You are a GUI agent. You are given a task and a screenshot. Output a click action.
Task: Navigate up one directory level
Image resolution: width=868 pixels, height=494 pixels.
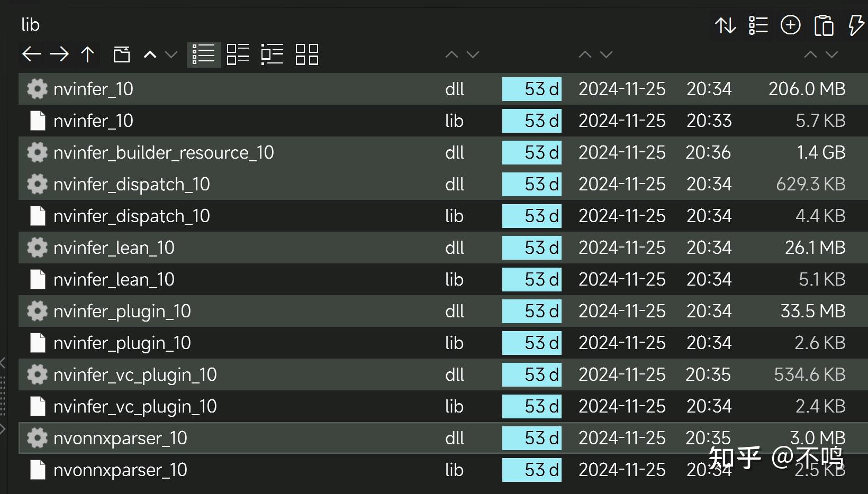[87, 54]
